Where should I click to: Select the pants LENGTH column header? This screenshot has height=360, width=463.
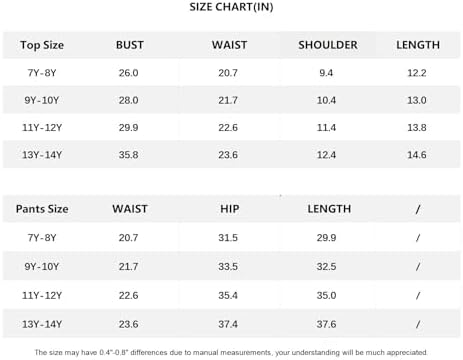tap(329, 209)
